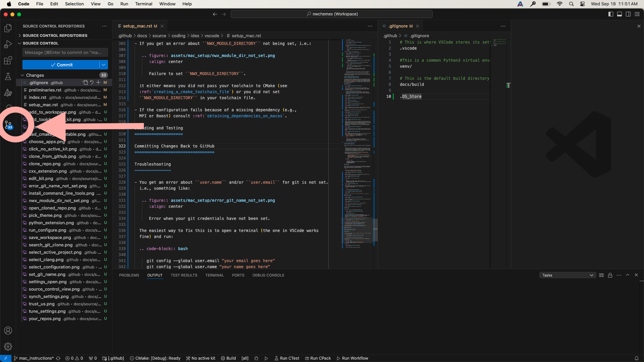Viewport: 644px width, 362px height.
Task: Select No active kit in status bar
Action: pos(201,358)
